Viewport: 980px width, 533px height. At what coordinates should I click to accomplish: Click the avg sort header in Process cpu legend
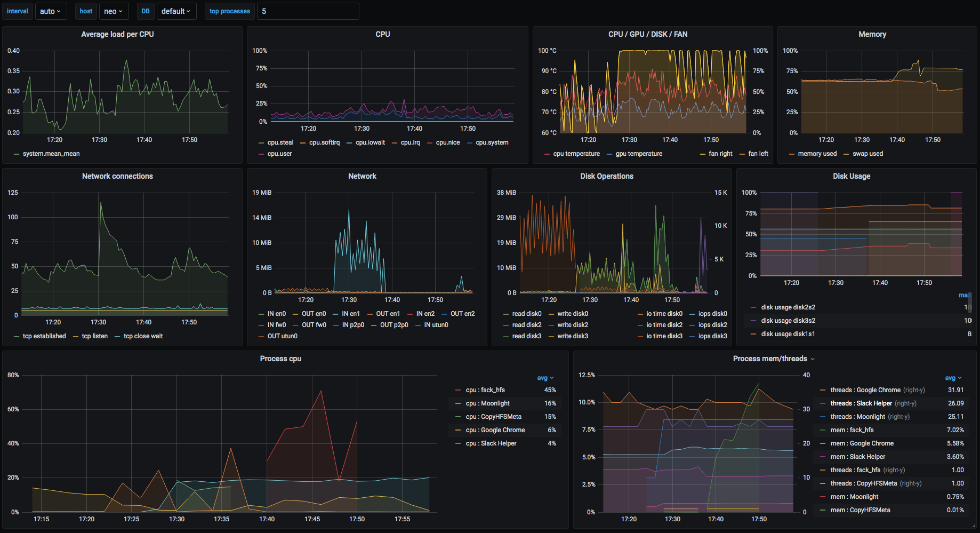545,378
